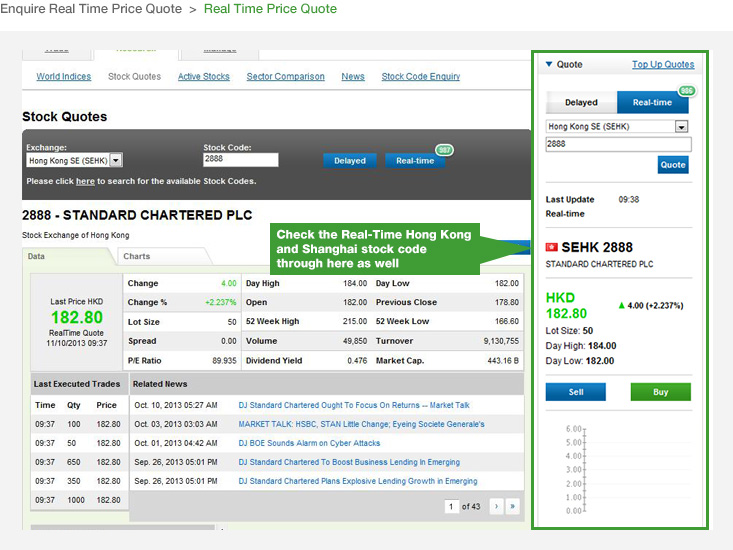The image size is (733, 550).
Task: Click the SEHK 2888 heading
Action: (x=597, y=247)
